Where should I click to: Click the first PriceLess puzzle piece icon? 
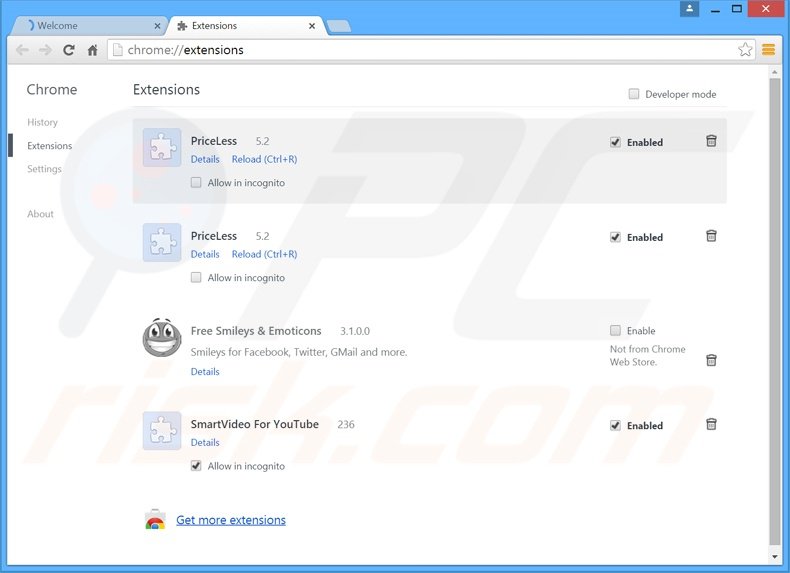(162, 147)
